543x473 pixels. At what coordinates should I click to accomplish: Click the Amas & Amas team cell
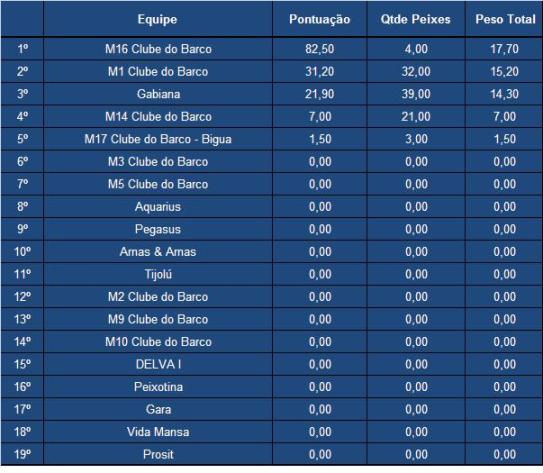click(x=158, y=252)
